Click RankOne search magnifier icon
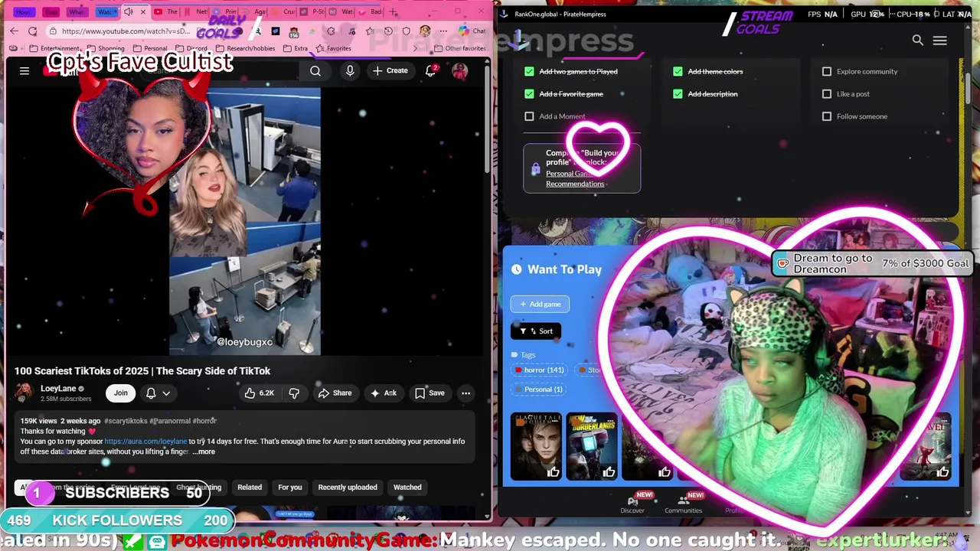 click(917, 41)
